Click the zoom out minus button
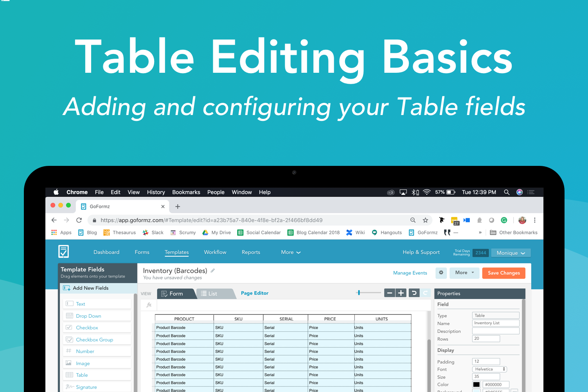Screen dimensions: 588x392 390,293
